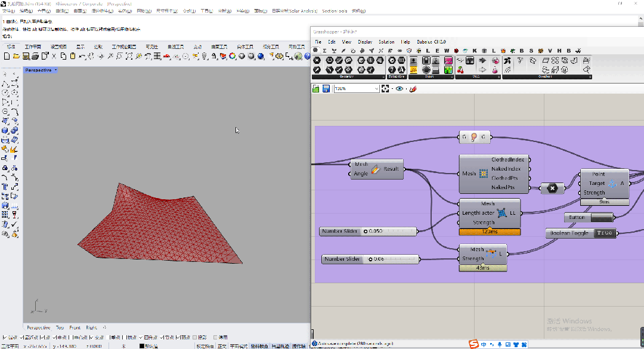Click the Button component on Grasshopper canvas

tap(589, 218)
